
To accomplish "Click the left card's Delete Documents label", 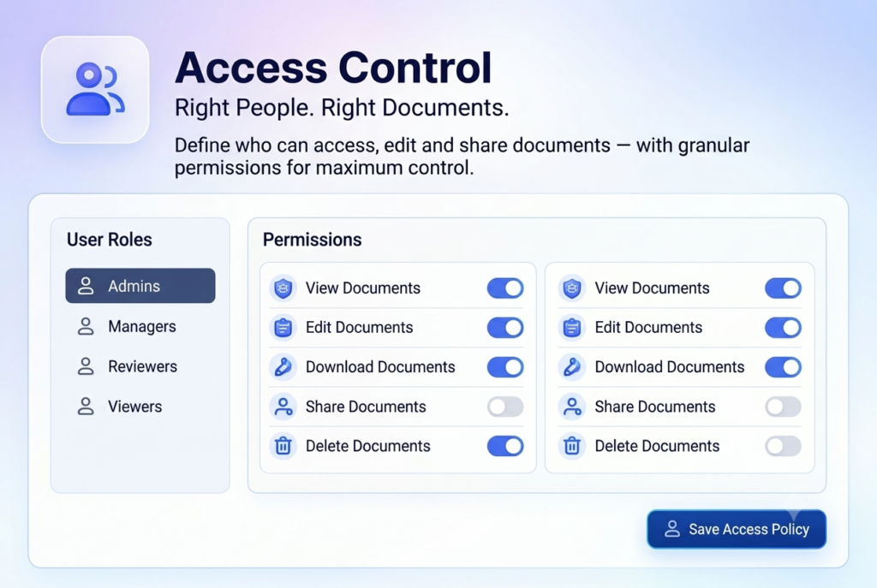I will pyautogui.click(x=368, y=446).
